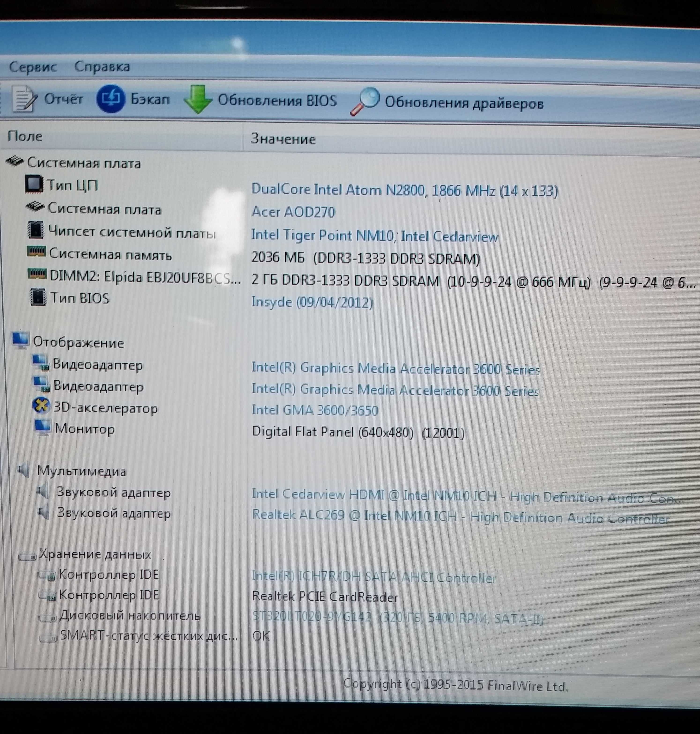
Task: Click the SMART-статус row disk icon
Action: pos(48,638)
